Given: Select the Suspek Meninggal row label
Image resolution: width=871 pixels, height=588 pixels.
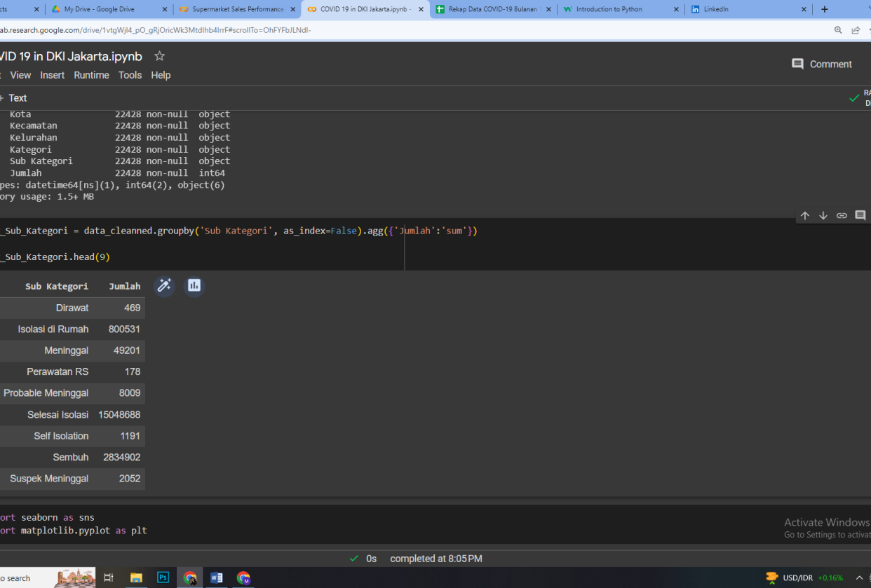Looking at the screenshot, I should click(49, 479).
